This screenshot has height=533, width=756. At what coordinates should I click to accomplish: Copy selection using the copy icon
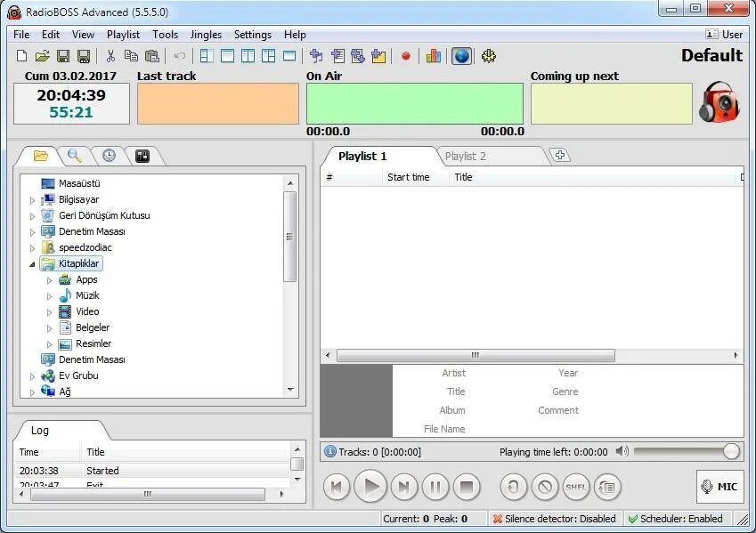(x=131, y=56)
